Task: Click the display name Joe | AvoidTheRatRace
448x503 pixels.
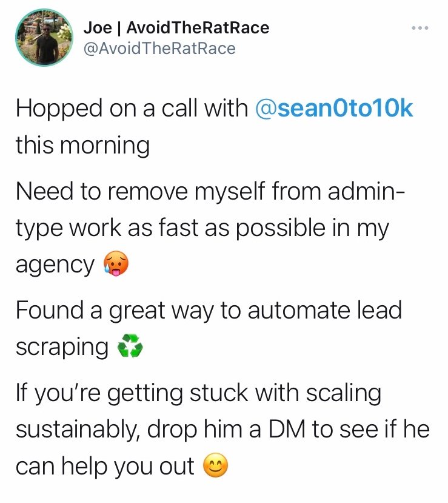Action: pos(176,27)
